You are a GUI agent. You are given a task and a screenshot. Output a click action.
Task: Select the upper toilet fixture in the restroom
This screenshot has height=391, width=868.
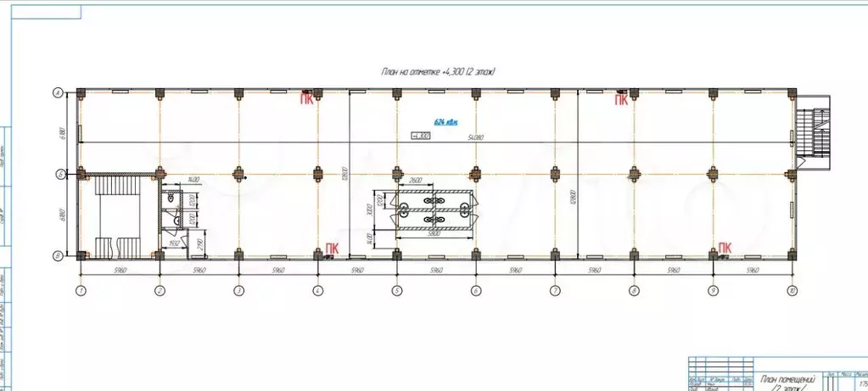coord(171,197)
